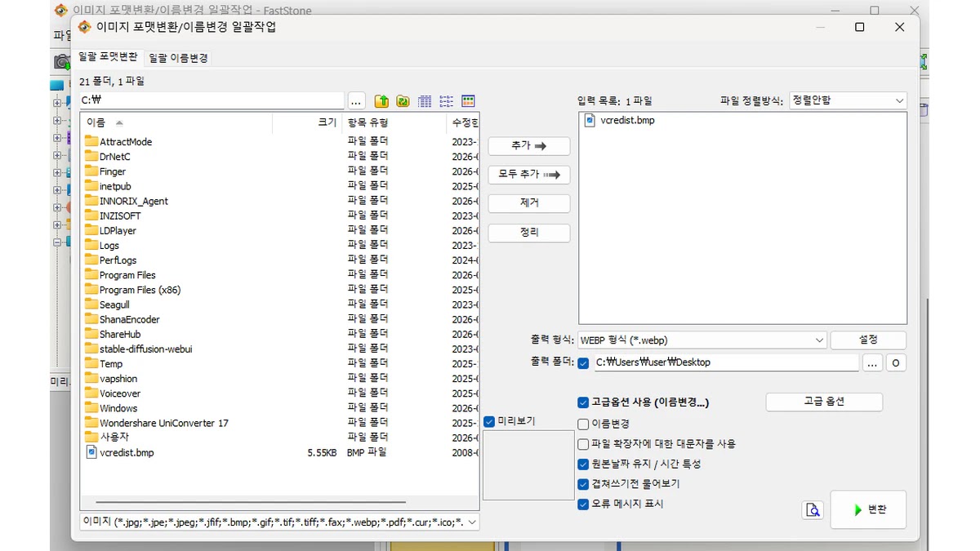Click the 제거 button
This screenshot has width=980, height=551.
pos(529,203)
